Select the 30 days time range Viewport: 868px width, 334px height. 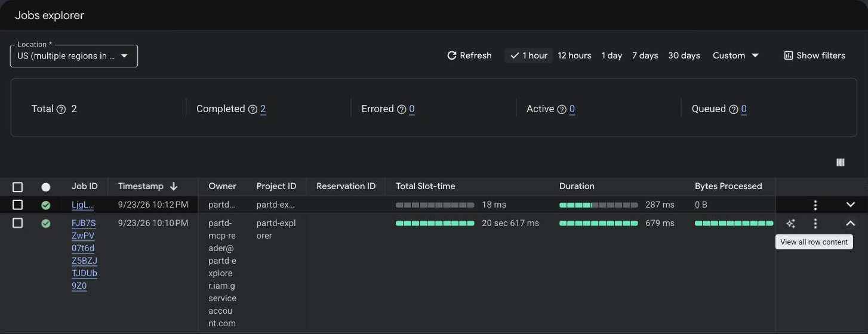click(684, 55)
